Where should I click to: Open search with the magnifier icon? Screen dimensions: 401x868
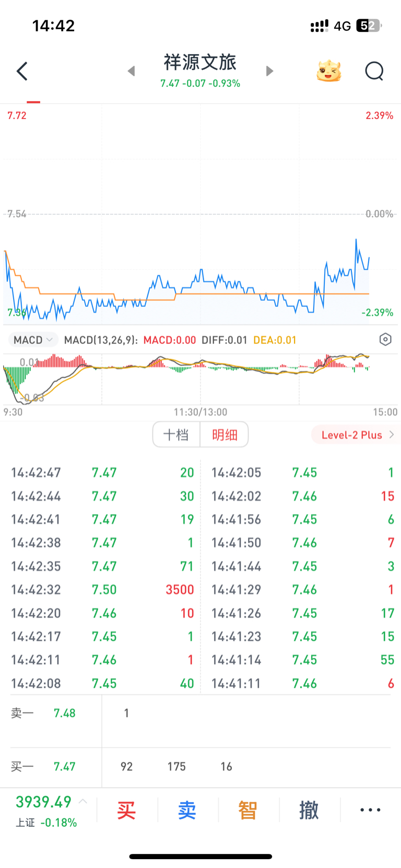click(x=374, y=71)
